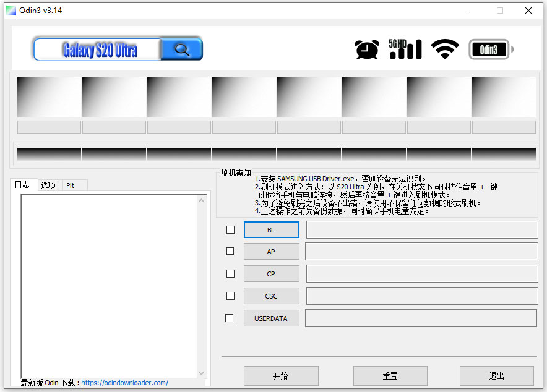The image size is (547, 392).
Task: Click the Odin3 title bar app icon
Action: pos(11,11)
